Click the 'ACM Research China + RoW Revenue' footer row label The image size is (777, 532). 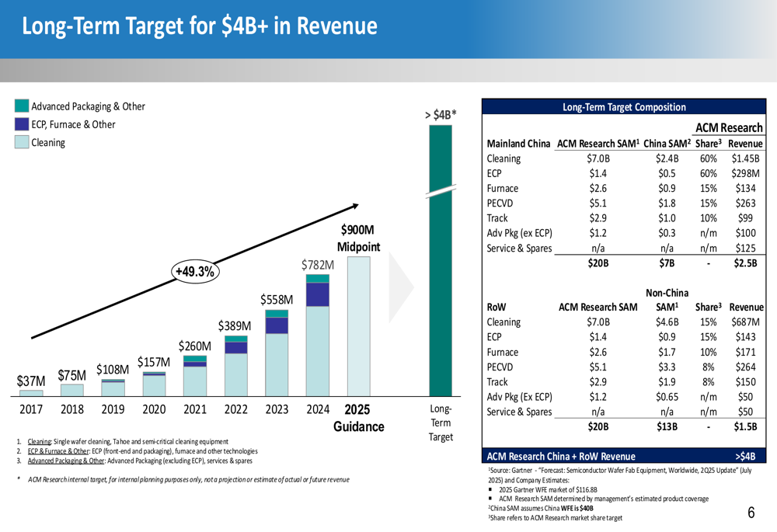coord(561,456)
